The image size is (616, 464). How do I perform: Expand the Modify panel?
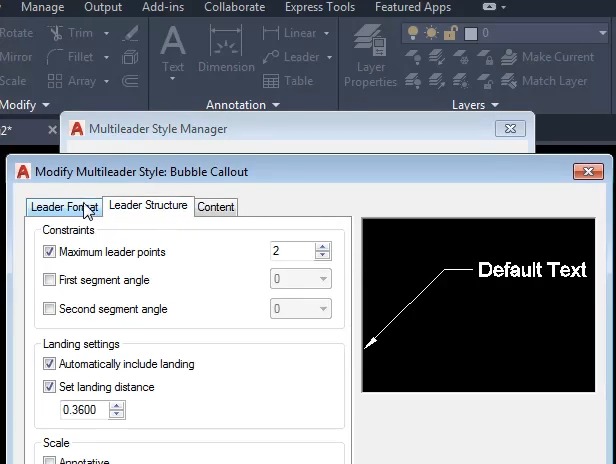point(25,105)
